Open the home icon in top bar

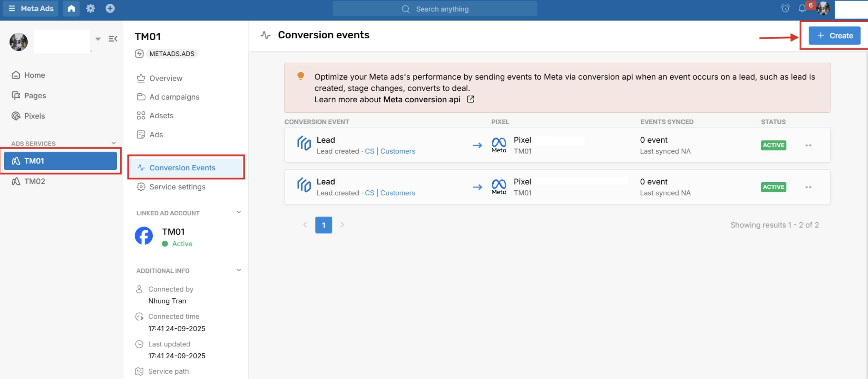[x=71, y=8]
